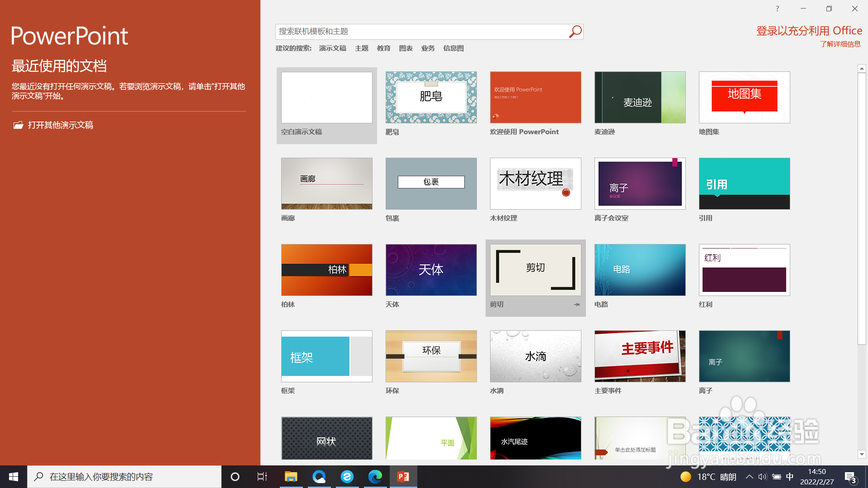Choose the 引用 template thumbnail
868x488 pixels.
(x=745, y=184)
